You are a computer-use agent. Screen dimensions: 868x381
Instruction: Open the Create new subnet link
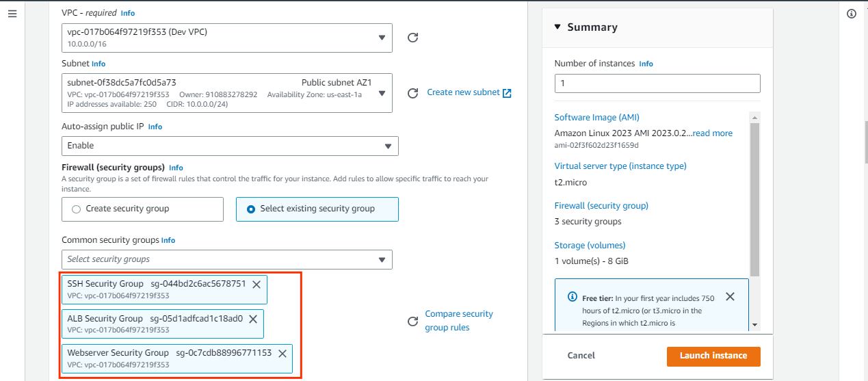coord(469,92)
